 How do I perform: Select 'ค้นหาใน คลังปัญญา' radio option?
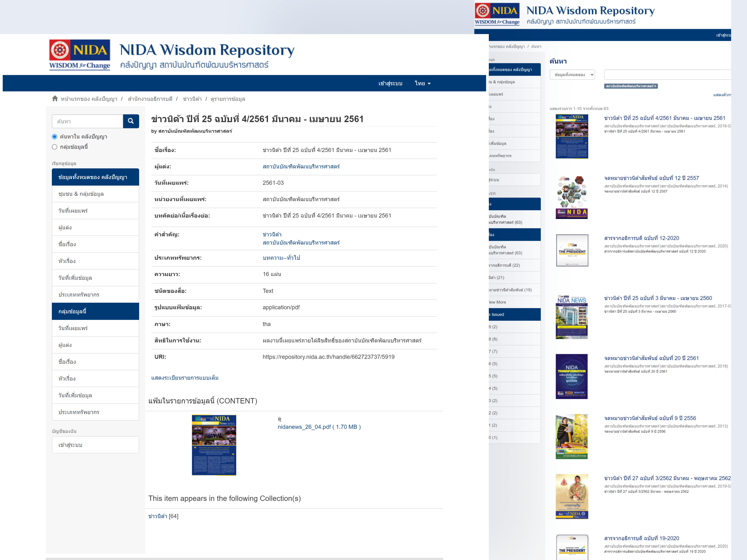click(54, 137)
